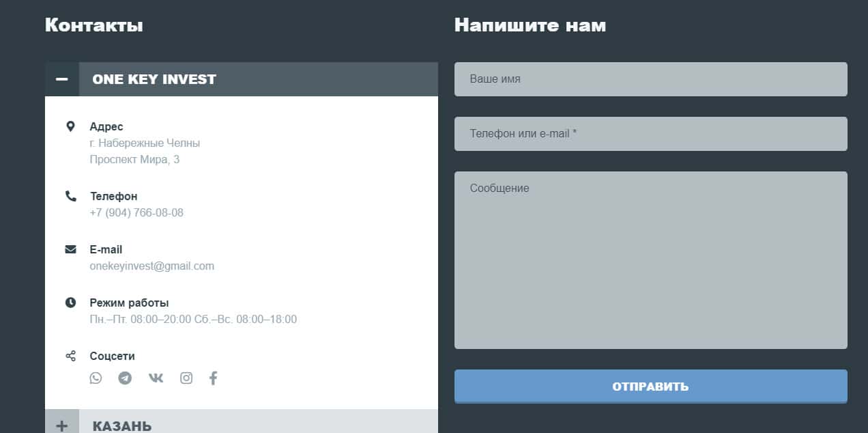The image size is (868, 433).
Task: Click the E-mail label
Action: pos(106,249)
